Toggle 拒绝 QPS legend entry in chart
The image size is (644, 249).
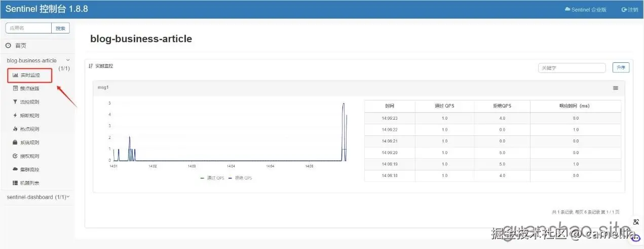pyautogui.click(x=240, y=178)
